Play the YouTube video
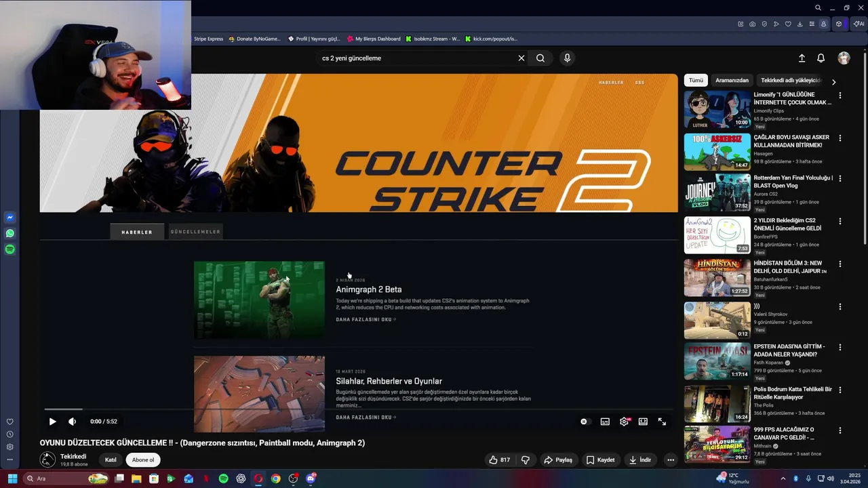This screenshot has width=868, height=488. (x=52, y=422)
